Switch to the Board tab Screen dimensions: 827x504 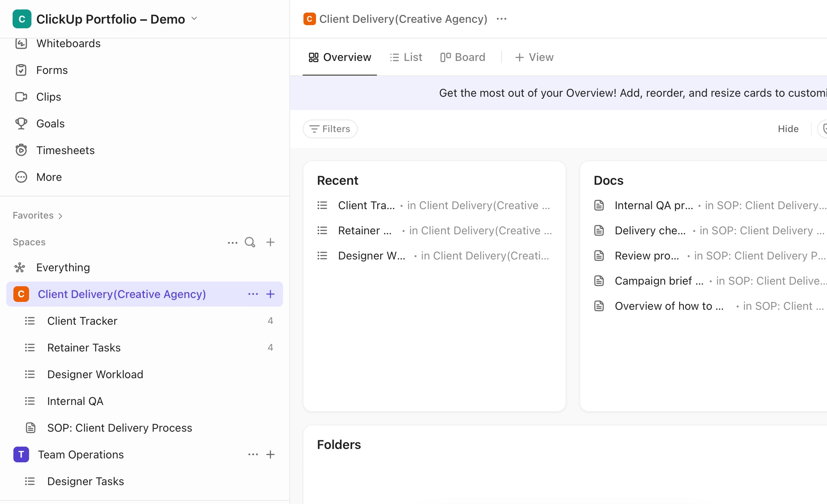tap(463, 57)
